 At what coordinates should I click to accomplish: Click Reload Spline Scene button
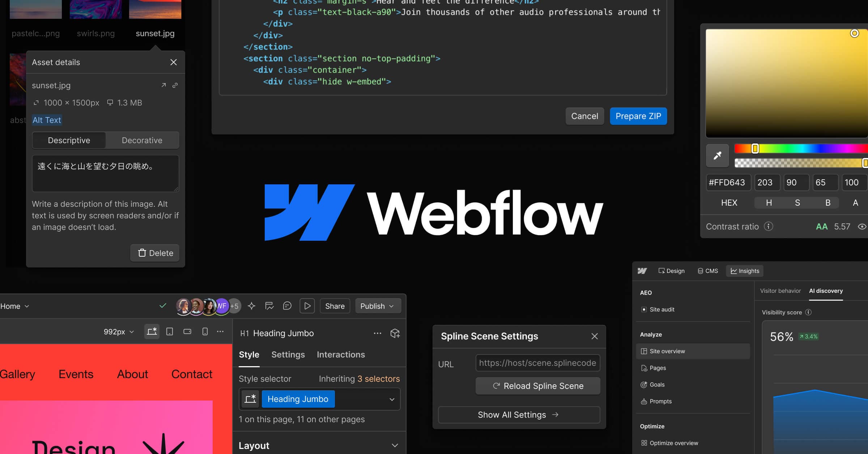[538, 386]
